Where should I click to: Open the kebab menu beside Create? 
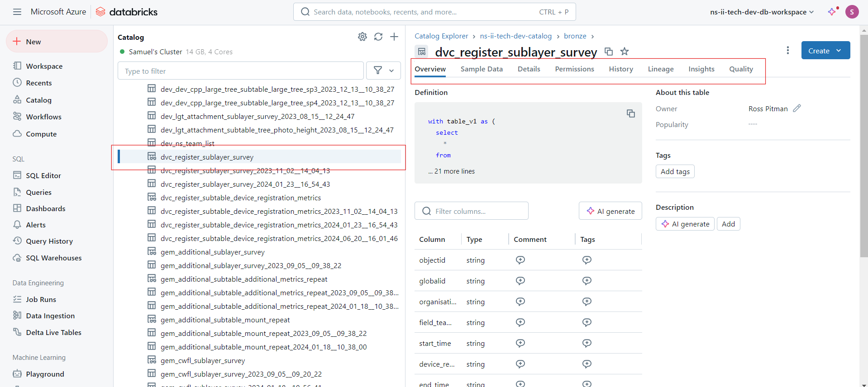pyautogui.click(x=787, y=50)
